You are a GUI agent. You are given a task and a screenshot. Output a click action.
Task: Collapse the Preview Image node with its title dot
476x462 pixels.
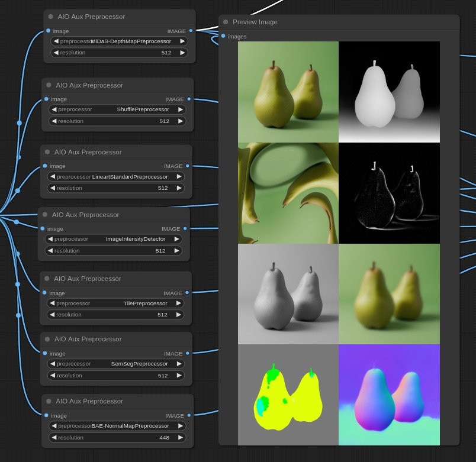pos(225,21)
